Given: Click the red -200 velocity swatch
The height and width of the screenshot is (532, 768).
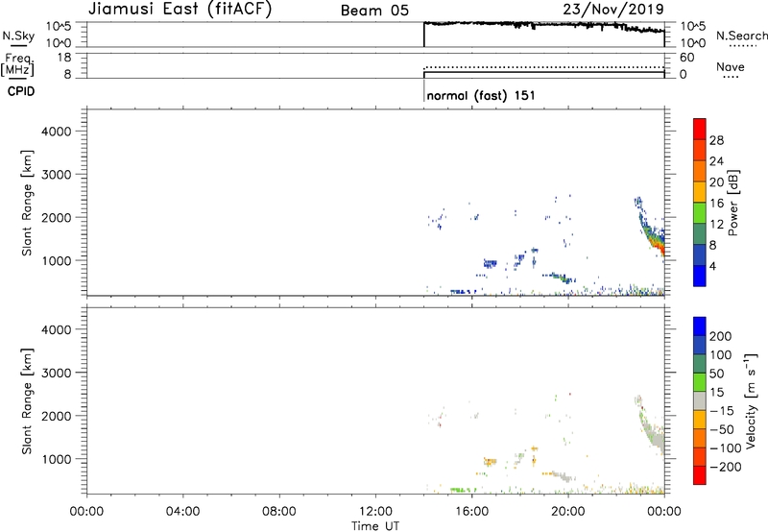Looking at the screenshot, I should click(x=700, y=475).
